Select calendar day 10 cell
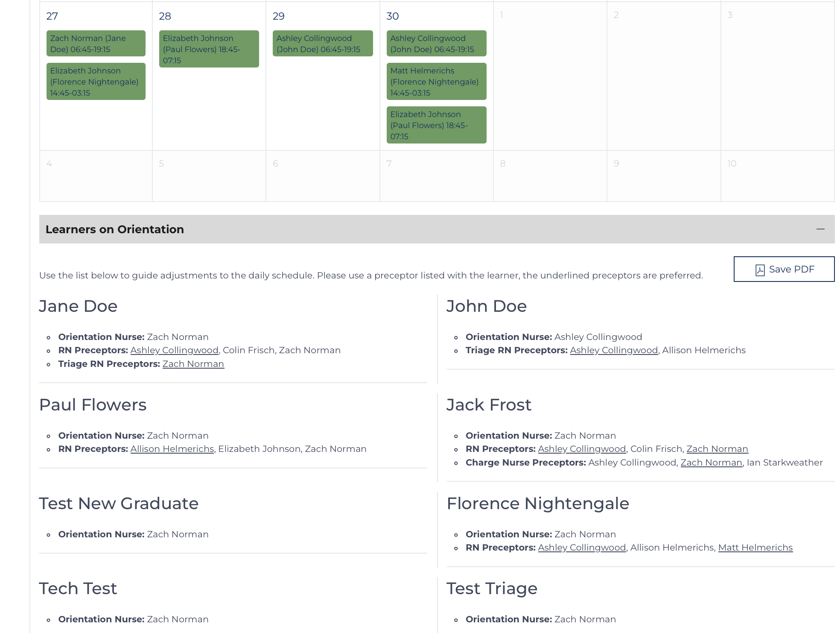The width and height of the screenshot is (840, 633). 777,176
